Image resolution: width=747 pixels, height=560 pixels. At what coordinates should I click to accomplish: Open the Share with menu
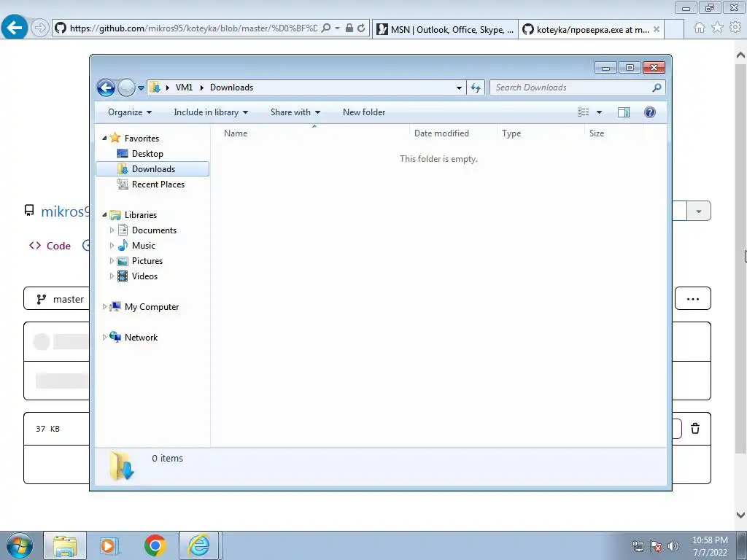pyautogui.click(x=295, y=112)
